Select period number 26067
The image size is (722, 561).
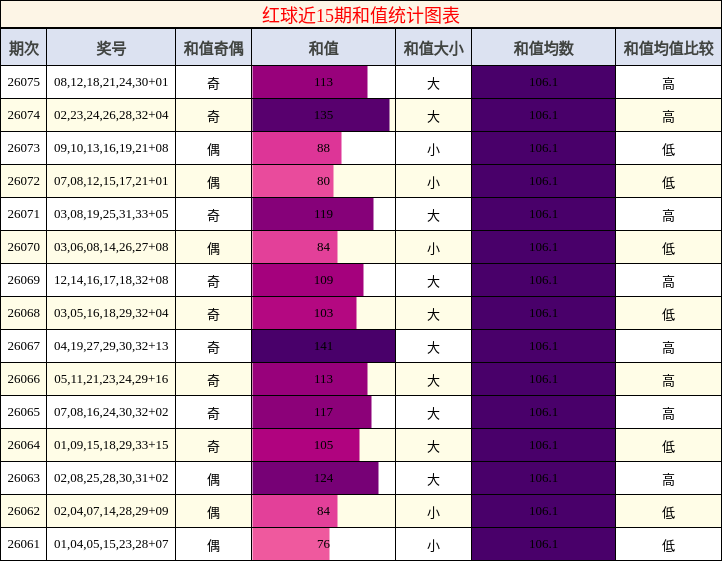click(23, 346)
